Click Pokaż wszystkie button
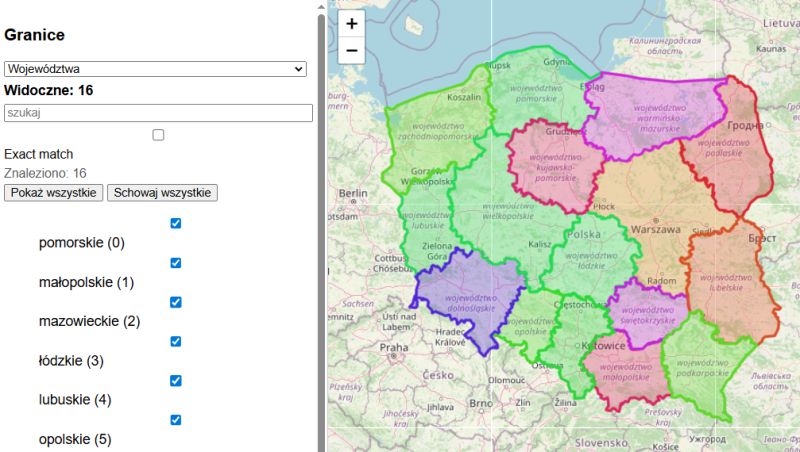This screenshot has width=800, height=452. 54,193
